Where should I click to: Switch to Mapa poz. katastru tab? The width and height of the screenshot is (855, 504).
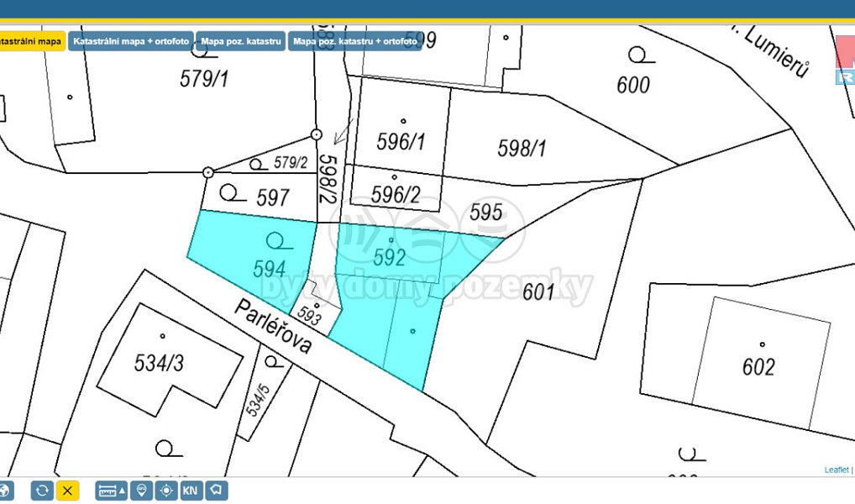tap(240, 41)
